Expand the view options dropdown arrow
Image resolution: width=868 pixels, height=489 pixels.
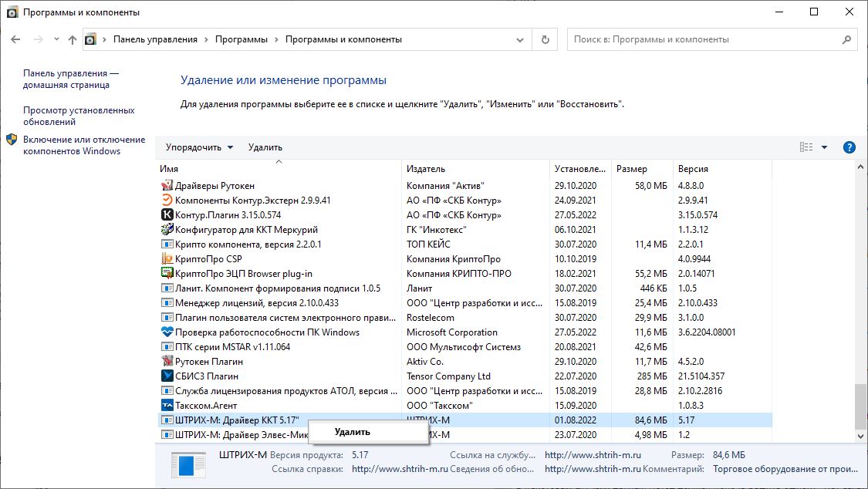[x=824, y=147]
